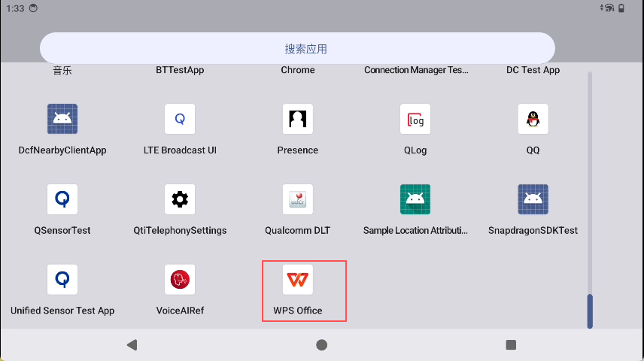This screenshot has width=644, height=361.
Task: Click the app drawer scrollbar thumb
Action: [590, 310]
